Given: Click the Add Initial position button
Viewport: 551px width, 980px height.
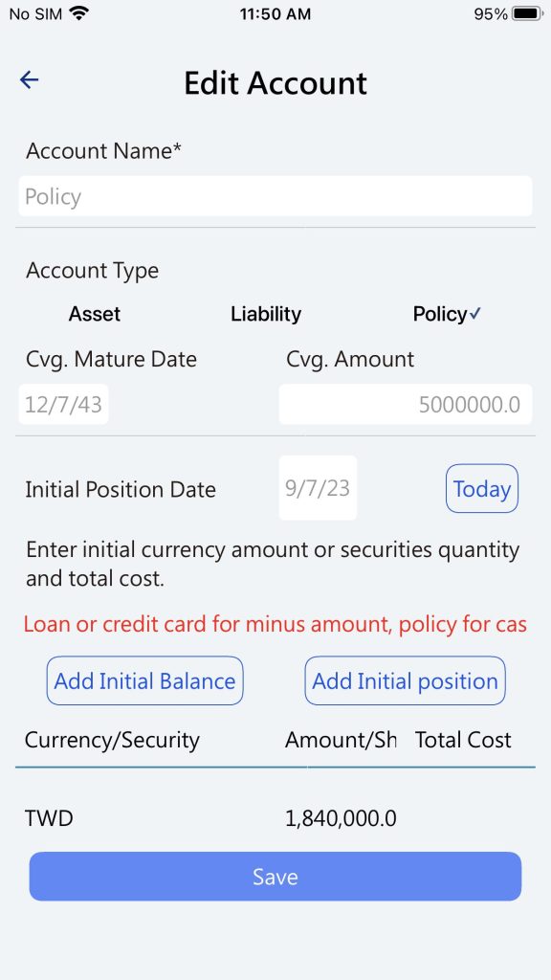Looking at the screenshot, I should pyautogui.click(x=405, y=680).
